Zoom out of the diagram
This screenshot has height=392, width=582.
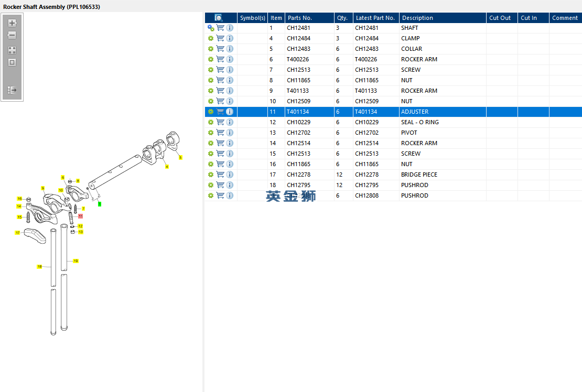(12, 35)
